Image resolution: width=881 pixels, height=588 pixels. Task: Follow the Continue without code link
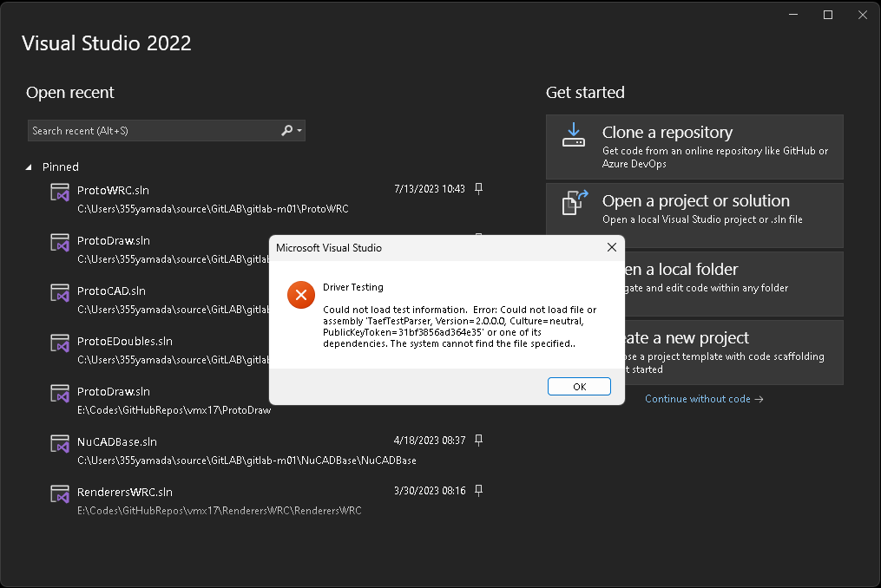(x=704, y=399)
